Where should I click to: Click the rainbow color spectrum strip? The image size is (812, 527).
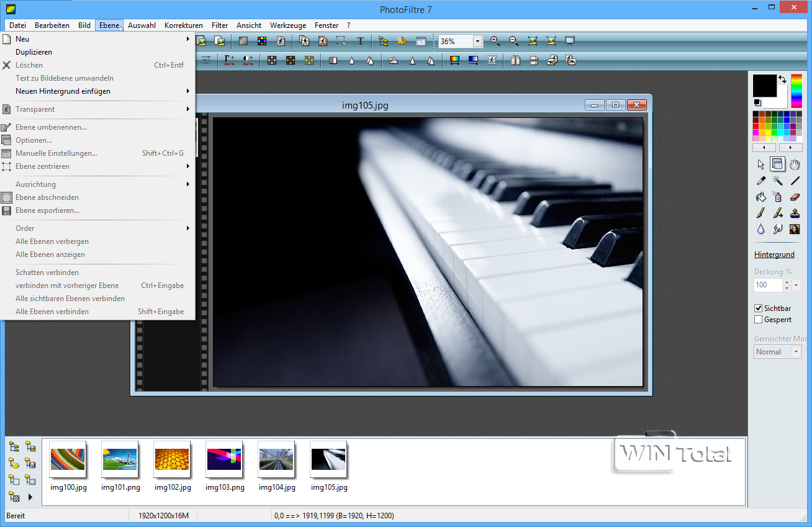[x=796, y=91]
